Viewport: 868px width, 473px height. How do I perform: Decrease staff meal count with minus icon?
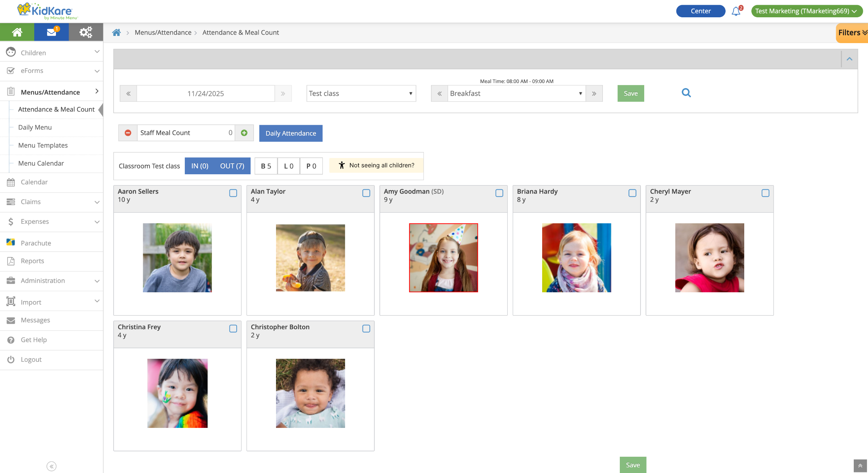128,133
